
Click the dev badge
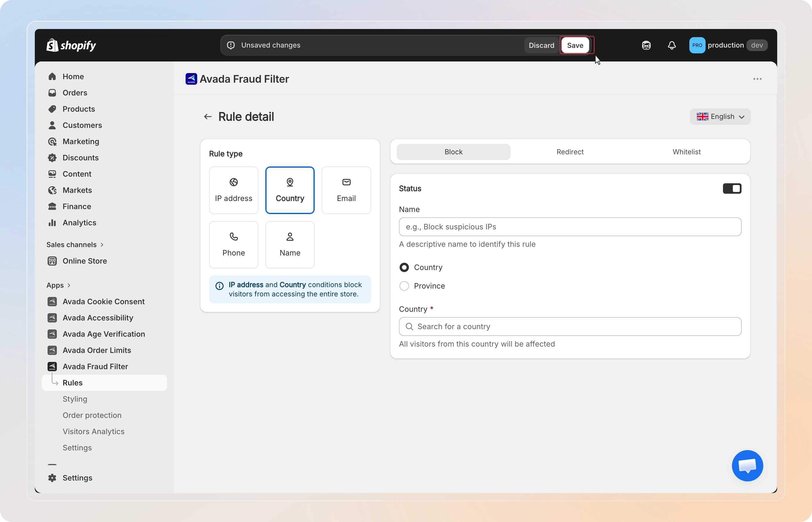pos(757,45)
